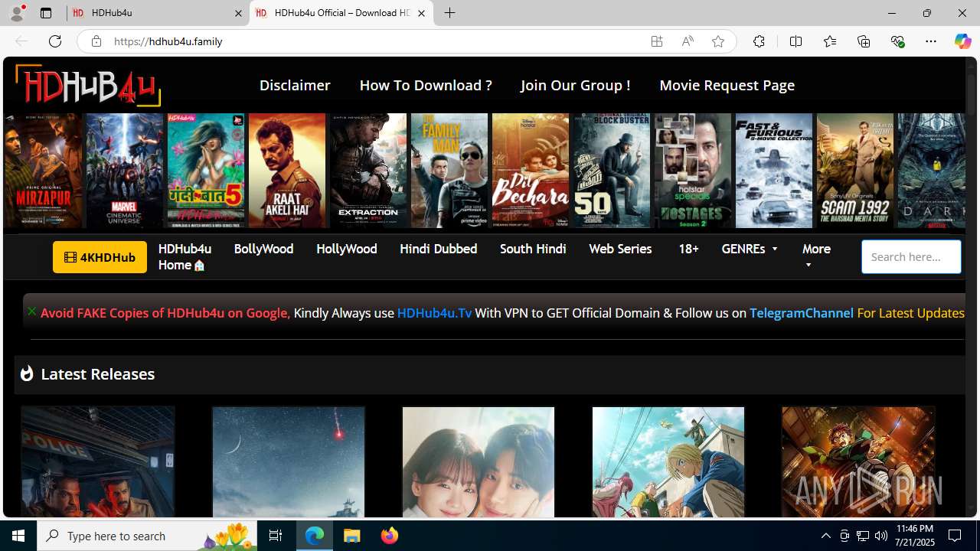Screen dimensions: 980x551
Task: Open the 18+ category
Action: [x=688, y=249]
